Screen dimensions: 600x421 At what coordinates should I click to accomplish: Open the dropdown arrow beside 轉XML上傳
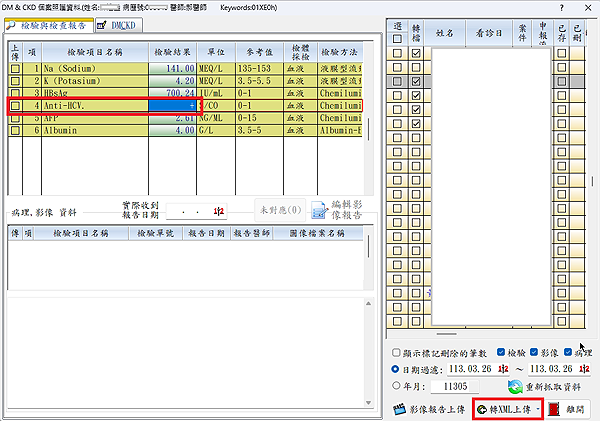(538, 409)
